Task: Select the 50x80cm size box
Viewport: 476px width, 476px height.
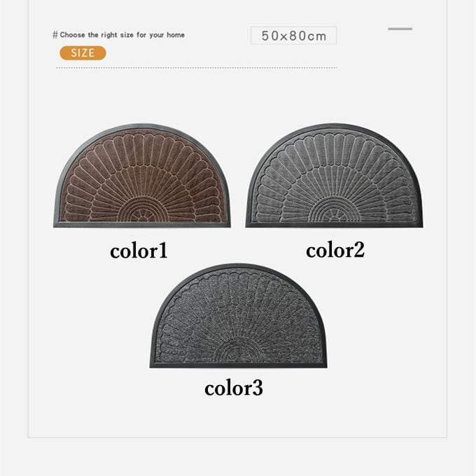Action: pos(293,36)
